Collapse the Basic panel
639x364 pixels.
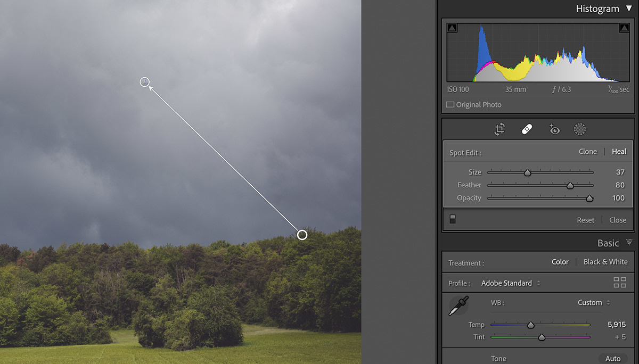point(629,243)
